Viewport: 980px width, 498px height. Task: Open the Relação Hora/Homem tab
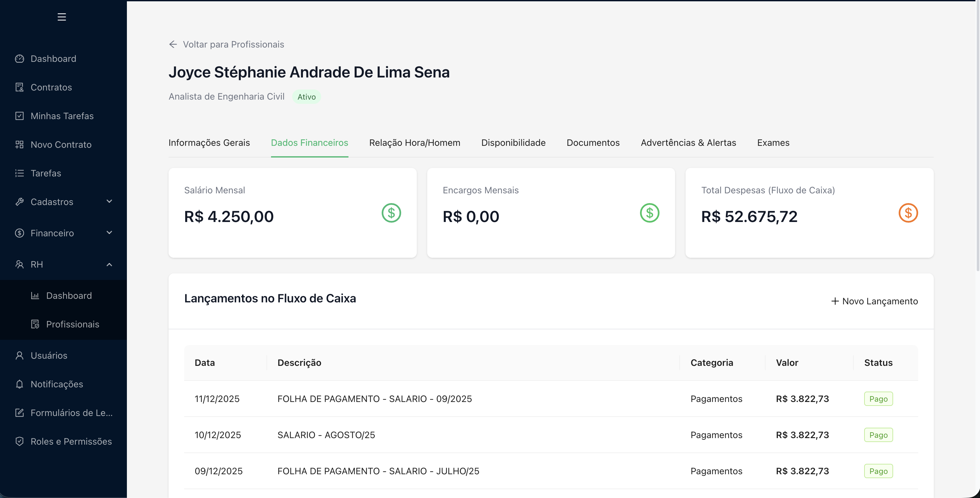click(415, 143)
